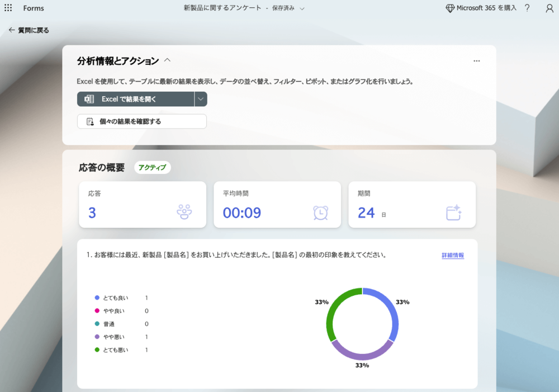The width and height of the screenshot is (559, 392).
Task: Click the 個々の結果を確認する button
Action: pyautogui.click(x=141, y=121)
